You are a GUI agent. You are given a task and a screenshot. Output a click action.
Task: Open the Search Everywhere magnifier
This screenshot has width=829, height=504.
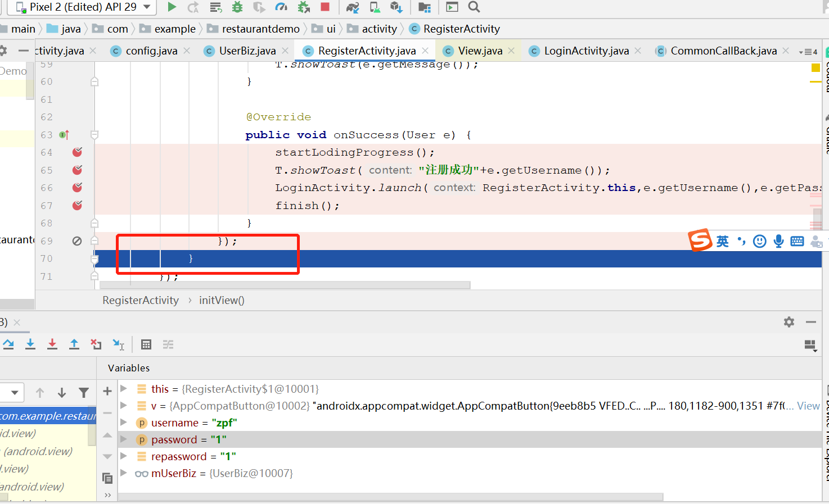[474, 7]
